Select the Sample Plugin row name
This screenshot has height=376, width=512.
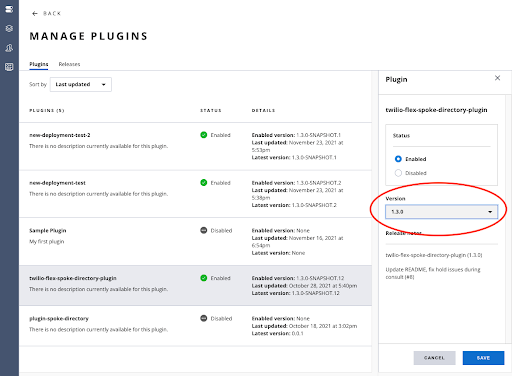click(48, 230)
